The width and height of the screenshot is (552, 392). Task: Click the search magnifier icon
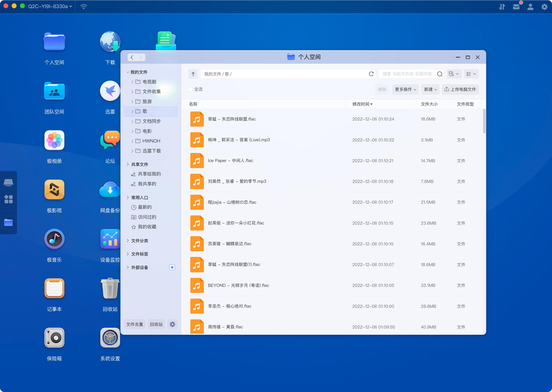pos(440,74)
